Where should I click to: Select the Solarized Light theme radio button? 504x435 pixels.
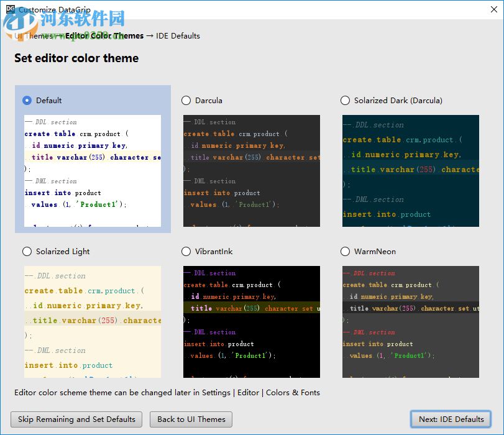tap(27, 252)
